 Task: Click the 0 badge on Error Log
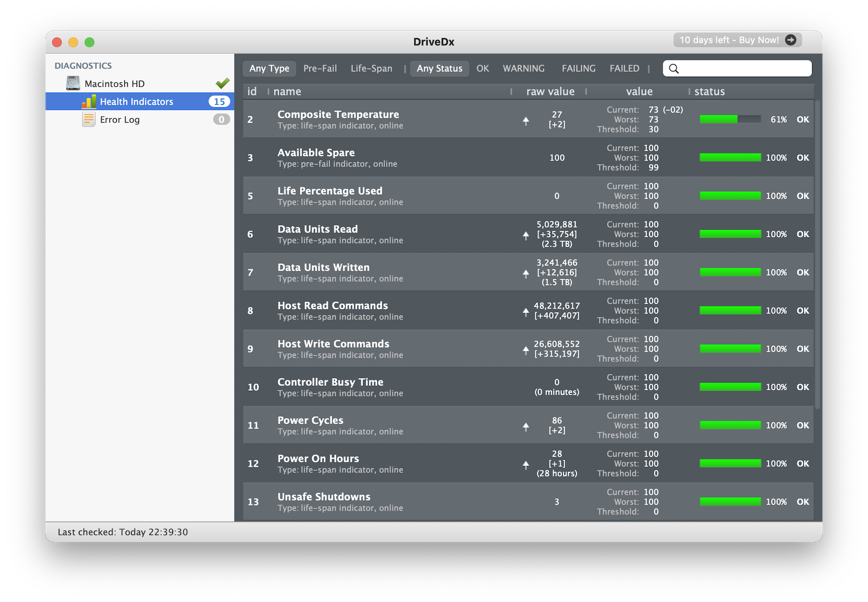(221, 119)
